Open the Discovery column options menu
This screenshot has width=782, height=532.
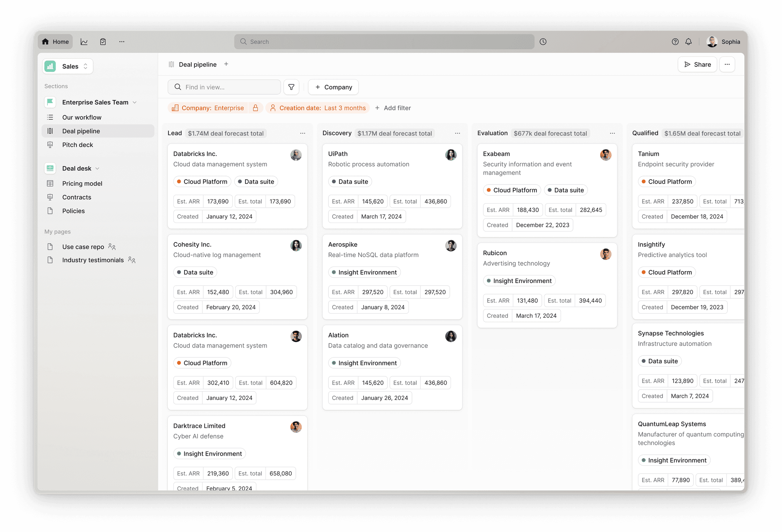[x=457, y=133]
